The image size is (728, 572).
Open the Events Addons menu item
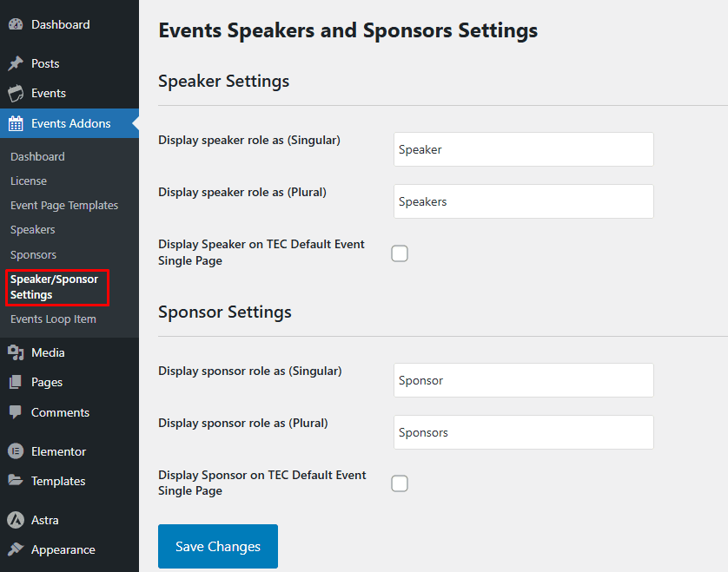click(70, 123)
